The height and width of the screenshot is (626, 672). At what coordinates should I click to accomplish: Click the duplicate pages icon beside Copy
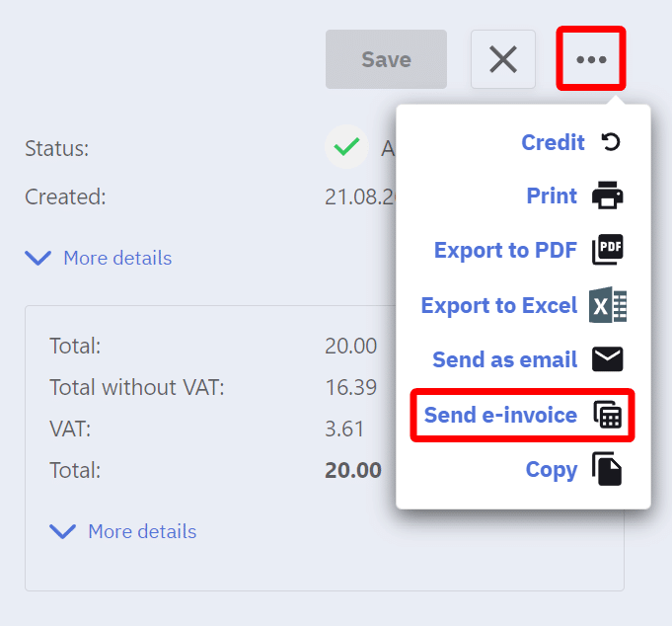[608, 469]
